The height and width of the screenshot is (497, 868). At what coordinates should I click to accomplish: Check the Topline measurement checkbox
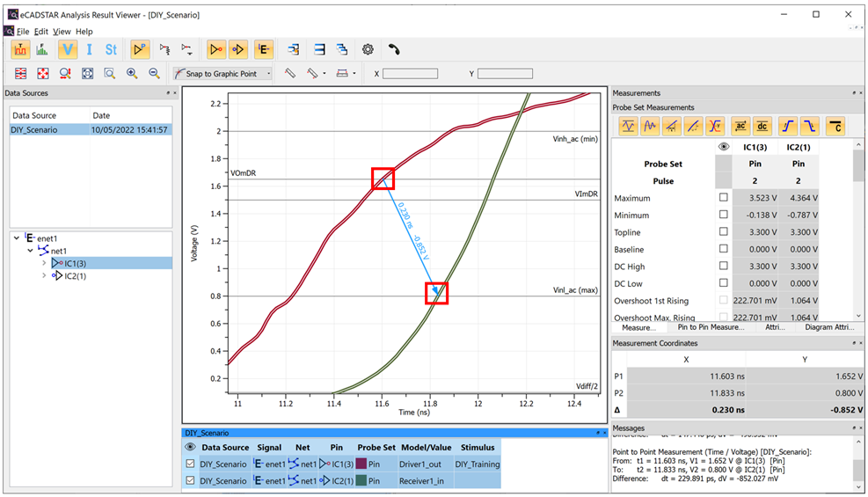coord(724,231)
